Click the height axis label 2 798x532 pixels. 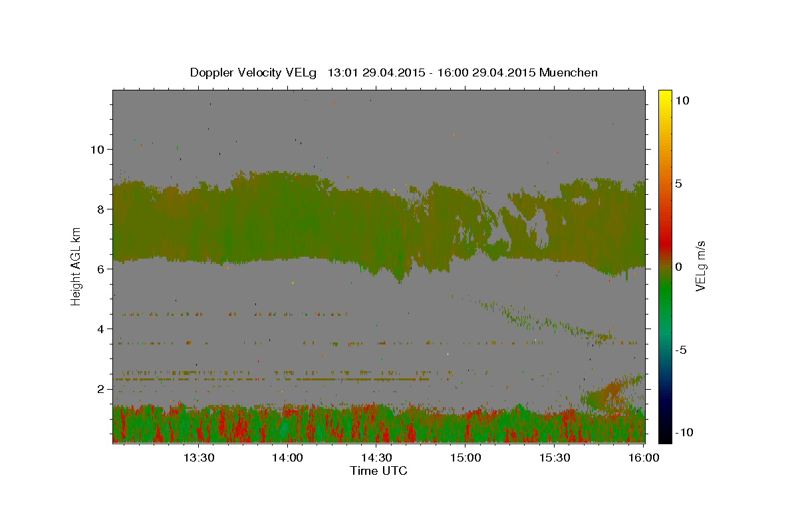pyautogui.click(x=100, y=388)
